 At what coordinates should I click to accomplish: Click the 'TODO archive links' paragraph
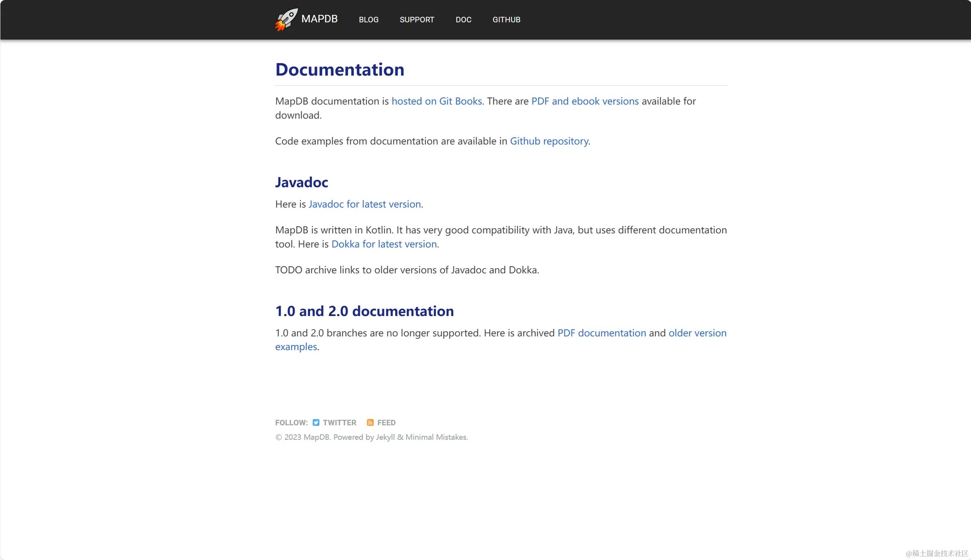tap(407, 270)
